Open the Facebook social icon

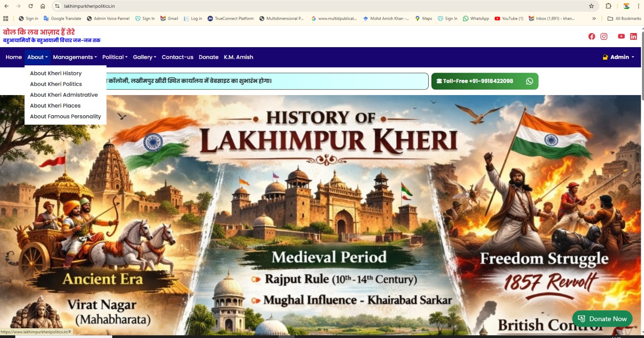[591, 37]
